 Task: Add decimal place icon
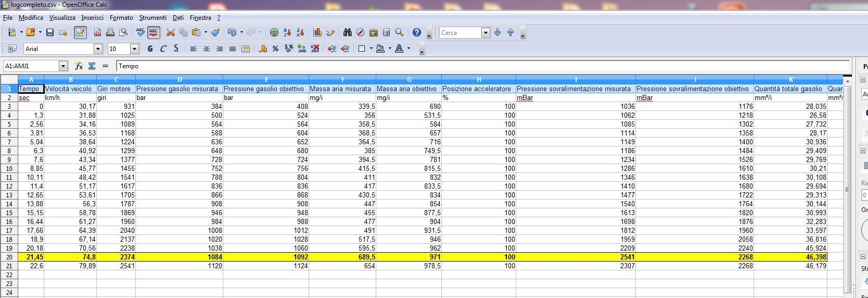[x=302, y=48]
